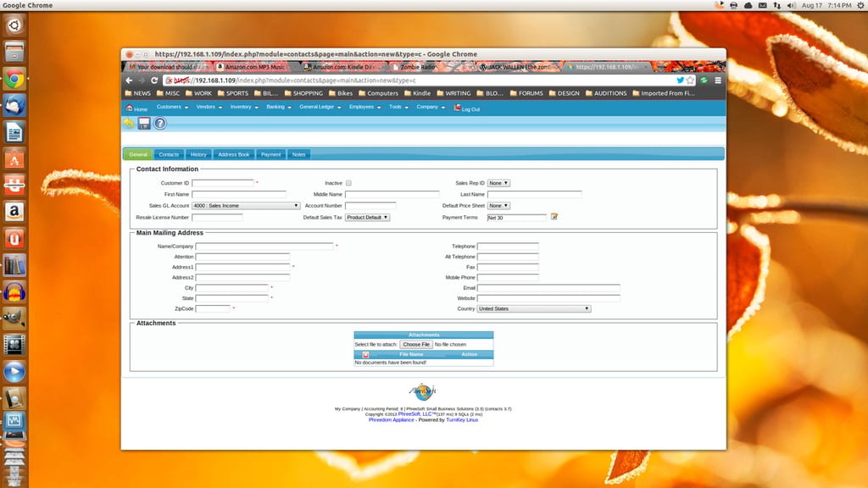Click Chrome's back navigation arrow
The height and width of the screenshot is (488, 868).
pos(129,80)
